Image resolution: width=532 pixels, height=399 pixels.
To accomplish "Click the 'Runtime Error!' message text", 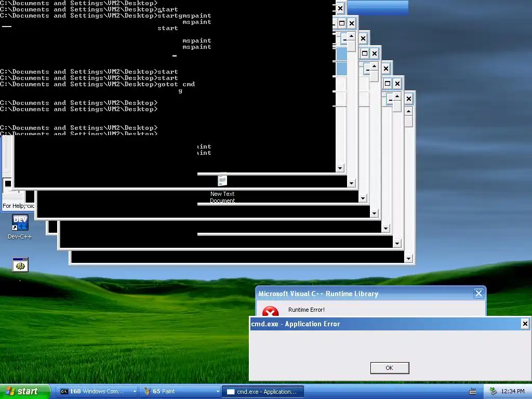I will [307, 310].
